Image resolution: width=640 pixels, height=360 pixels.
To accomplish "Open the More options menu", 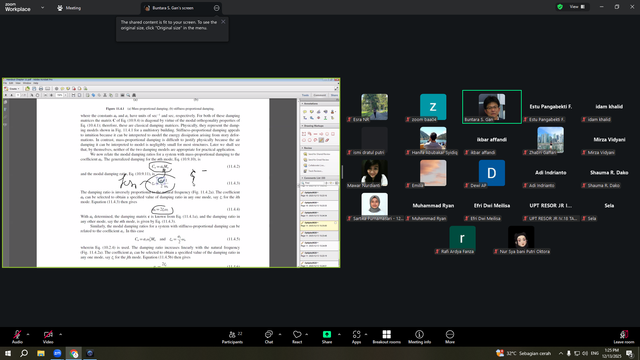I will (x=450, y=337).
